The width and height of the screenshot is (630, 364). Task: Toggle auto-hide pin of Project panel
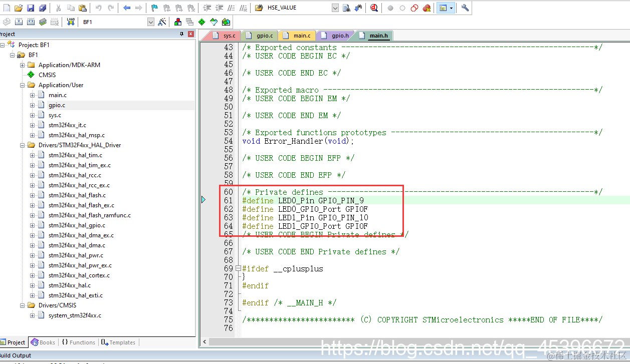coord(182,34)
